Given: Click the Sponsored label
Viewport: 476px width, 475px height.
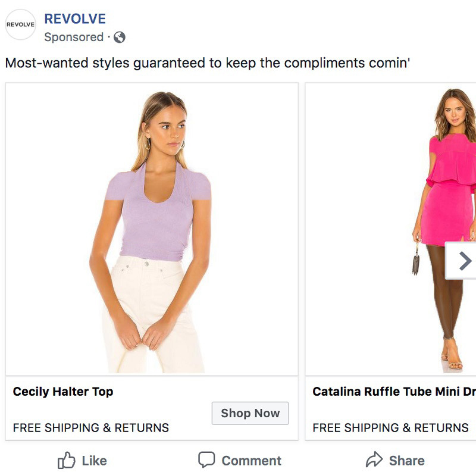Looking at the screenshot, I should (74, 37).
